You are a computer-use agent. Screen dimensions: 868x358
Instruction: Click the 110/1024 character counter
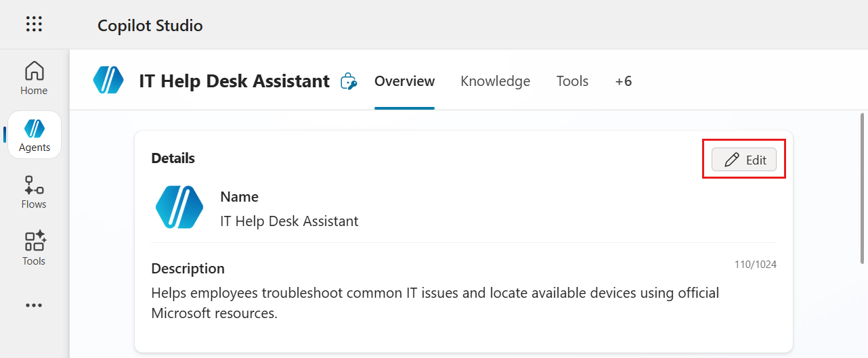coord(756,265)
